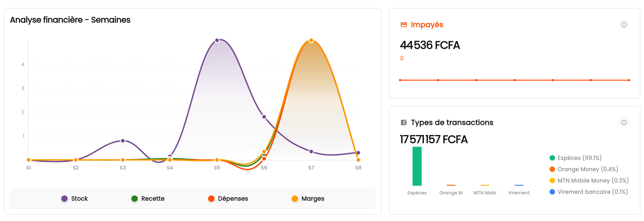Toggle the Marges legend item
Image resolution: width=644 pixels, height=221 pixels.
308,199
